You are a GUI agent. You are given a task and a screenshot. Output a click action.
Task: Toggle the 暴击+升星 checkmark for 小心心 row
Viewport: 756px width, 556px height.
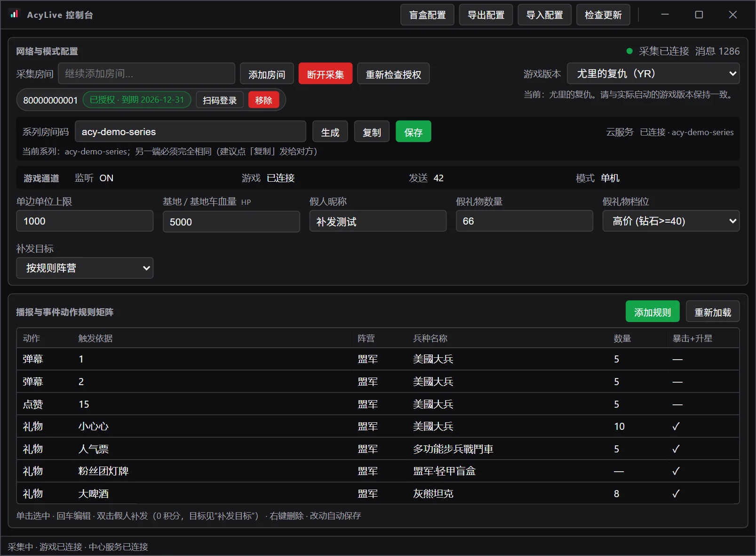click(x=676, y=427)
